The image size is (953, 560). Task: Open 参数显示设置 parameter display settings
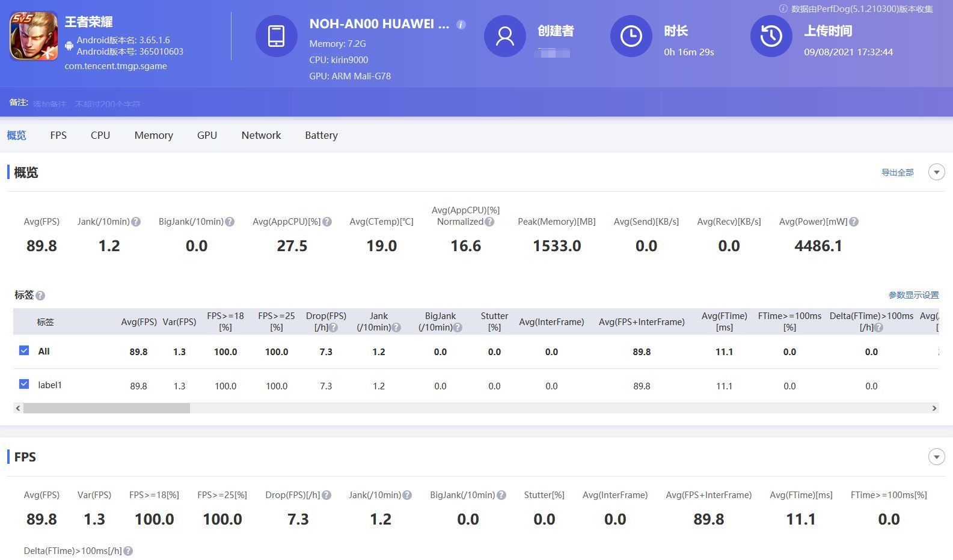click(x=913, y=295)
